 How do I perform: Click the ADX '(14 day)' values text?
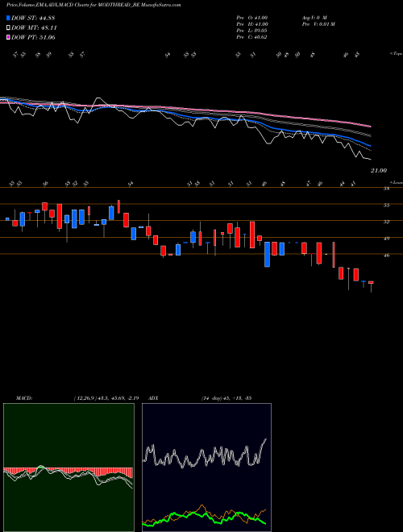[226, 397]
